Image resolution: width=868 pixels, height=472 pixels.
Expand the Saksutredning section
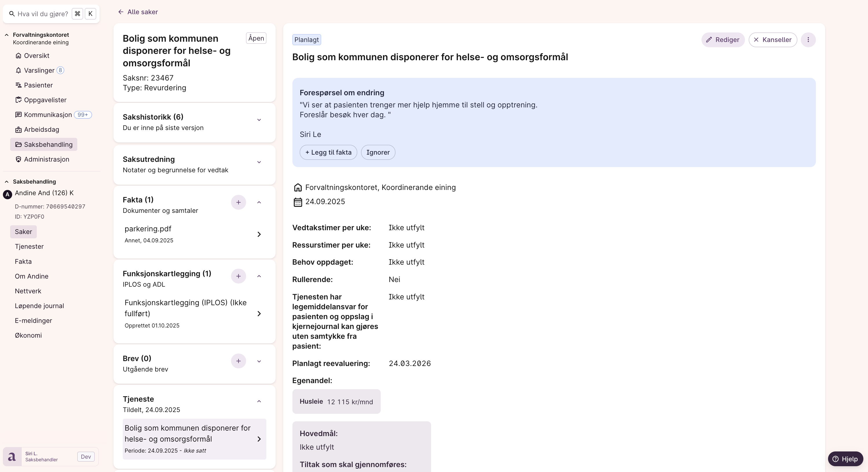[x=259, y=162]
